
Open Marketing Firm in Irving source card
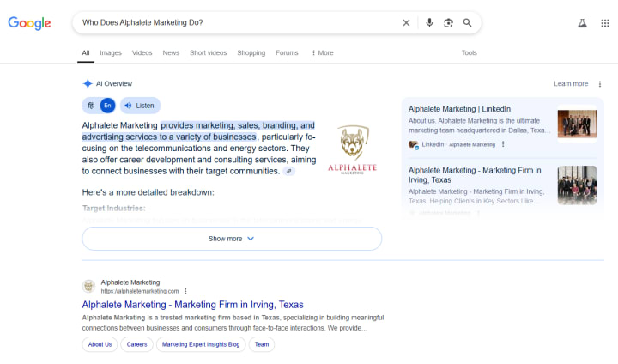pyautogui.click(x=475, y=175)
